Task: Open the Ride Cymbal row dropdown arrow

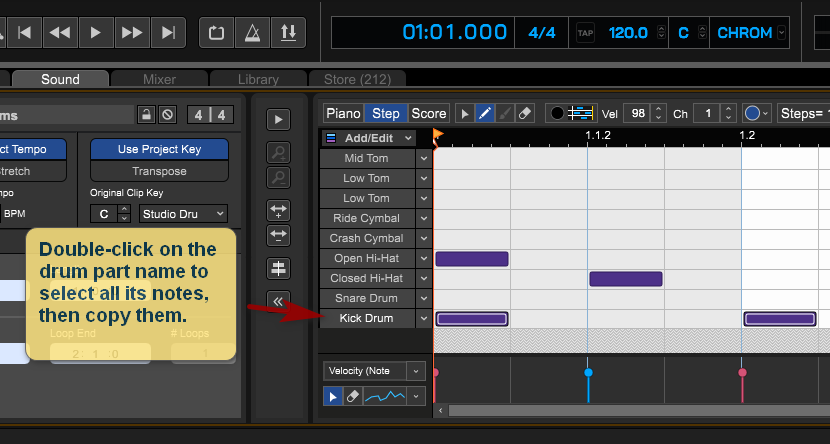Action: [x=423, y=218]
